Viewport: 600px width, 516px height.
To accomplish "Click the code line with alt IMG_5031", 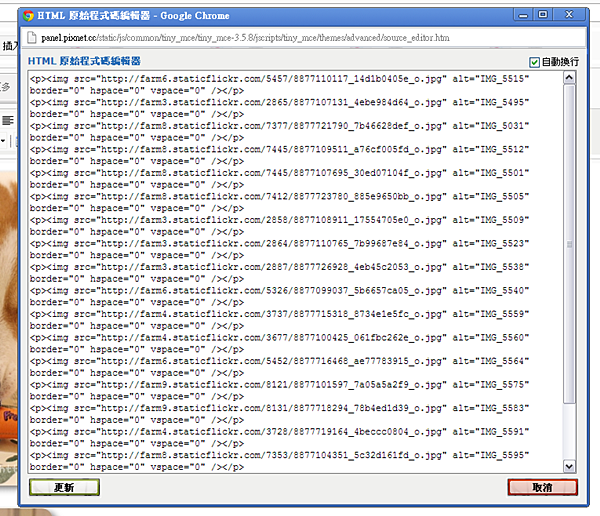I will pyautogui.click(x=279, y=126).
